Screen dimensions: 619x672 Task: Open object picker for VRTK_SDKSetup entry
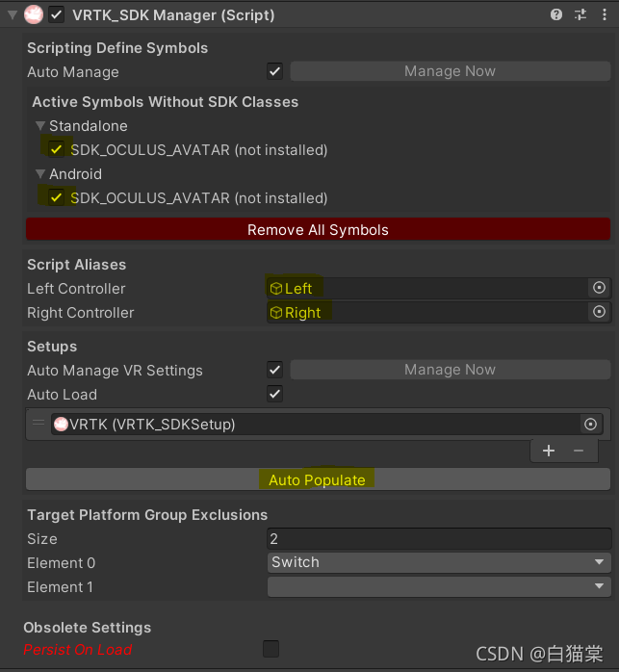pyautogui.click(x=590, y=425)
